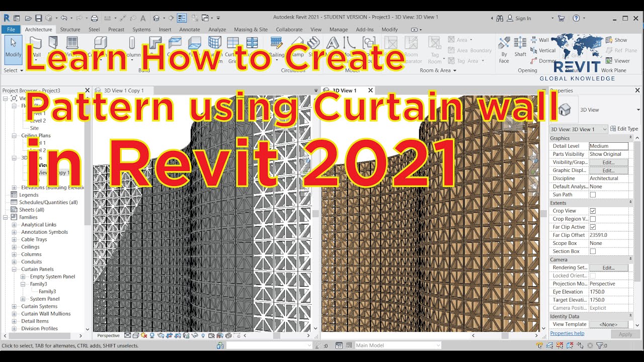Switch to the Structure ribbon tab

click(70, 30)
